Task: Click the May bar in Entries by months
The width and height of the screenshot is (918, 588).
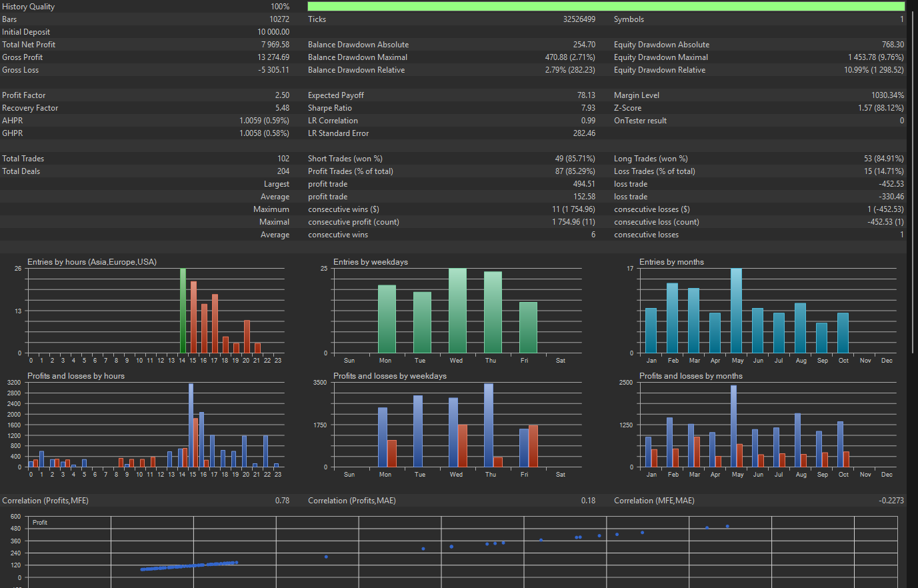Action: (x=736, y=311)
